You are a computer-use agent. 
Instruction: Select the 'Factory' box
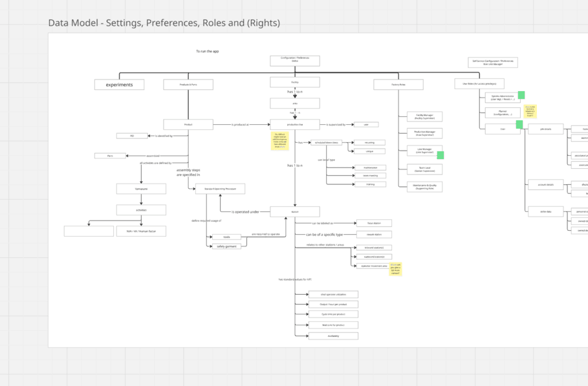(x=295, y=82)
